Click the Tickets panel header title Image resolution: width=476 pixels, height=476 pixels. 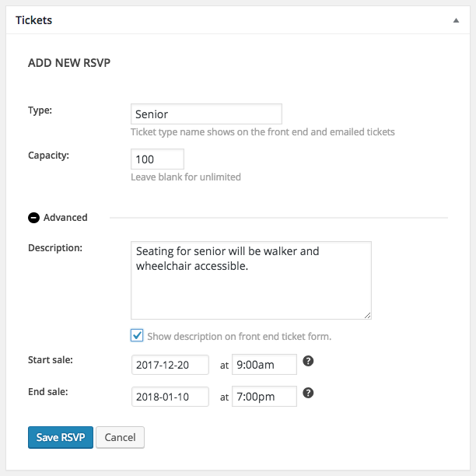(34, 20)
